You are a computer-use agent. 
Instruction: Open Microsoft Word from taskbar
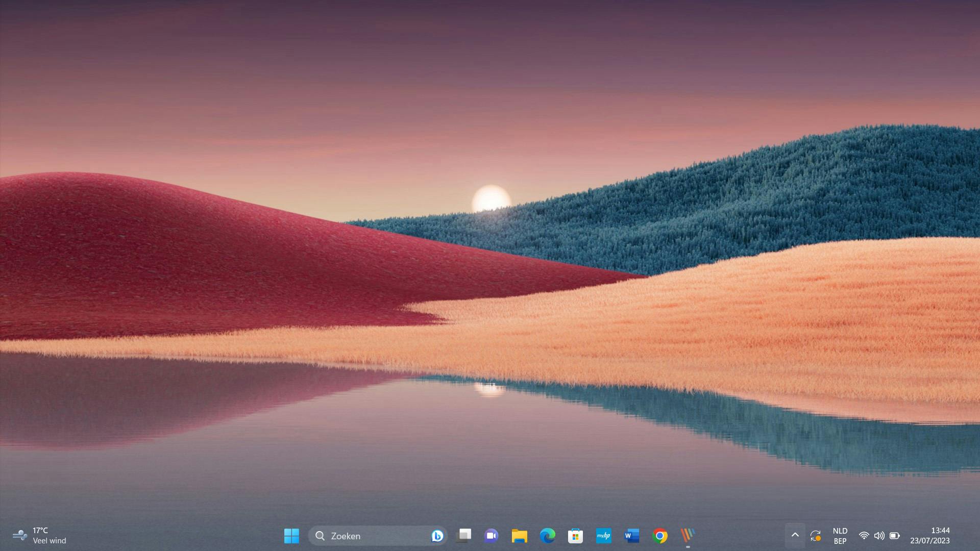pyautogui.click(x=631, y=536)
